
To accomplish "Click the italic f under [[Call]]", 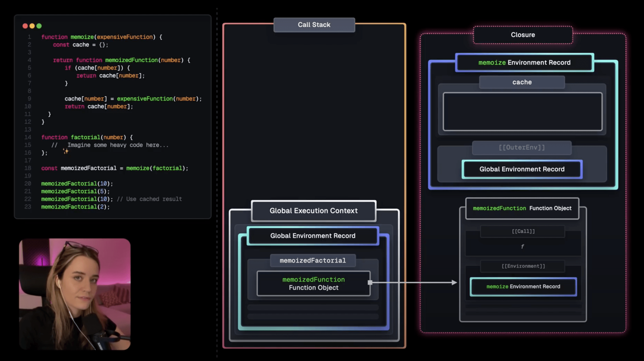I will [522, 247].
